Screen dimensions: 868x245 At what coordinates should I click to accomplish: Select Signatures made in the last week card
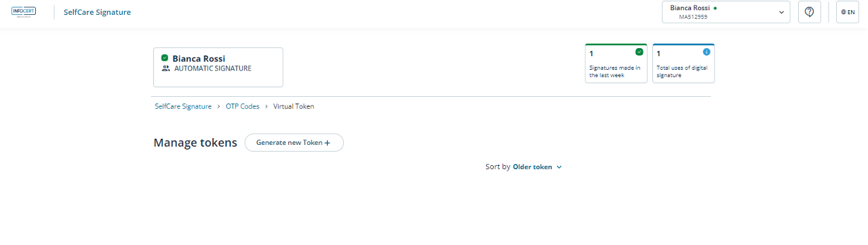pos(616,63)
